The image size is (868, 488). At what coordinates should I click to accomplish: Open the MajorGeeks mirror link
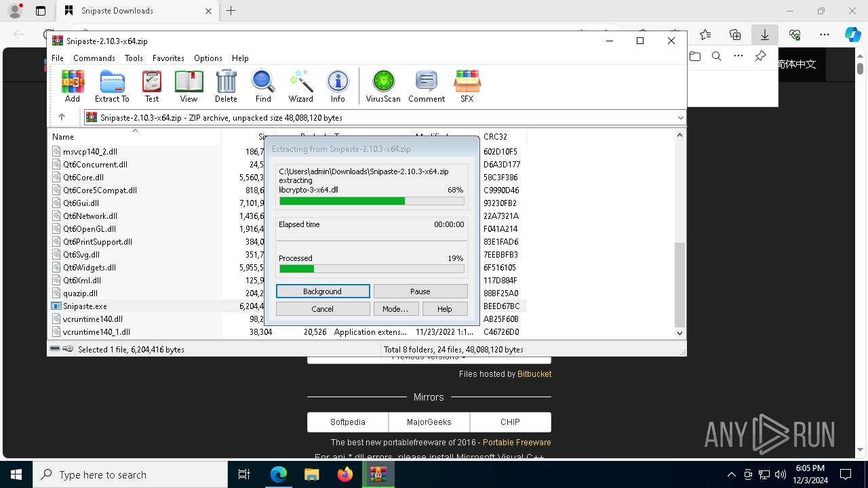point(429,422)
